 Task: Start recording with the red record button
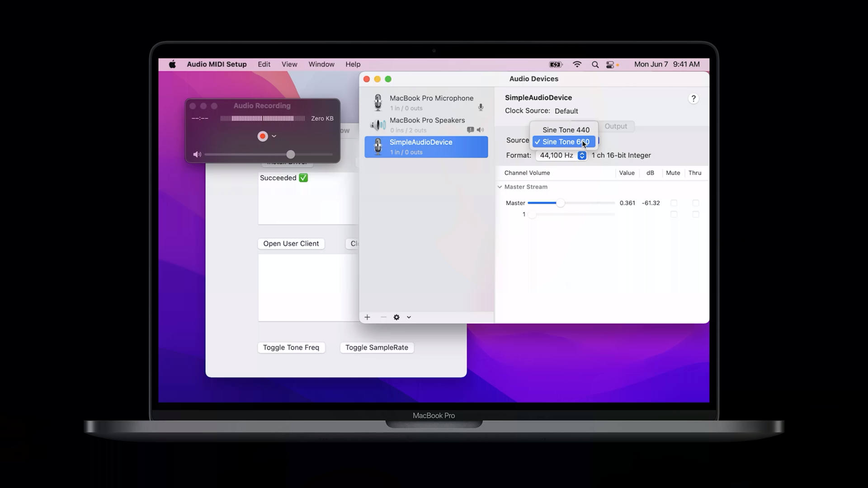[x=262, y=136]
